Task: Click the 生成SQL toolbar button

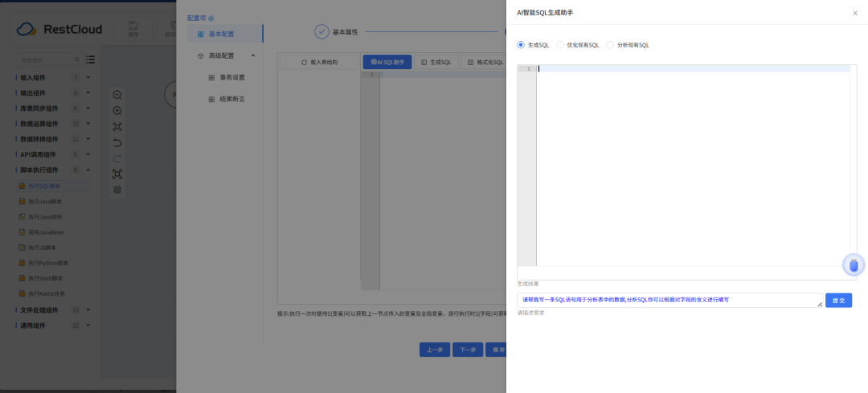Action: click(x=436, y=62)
